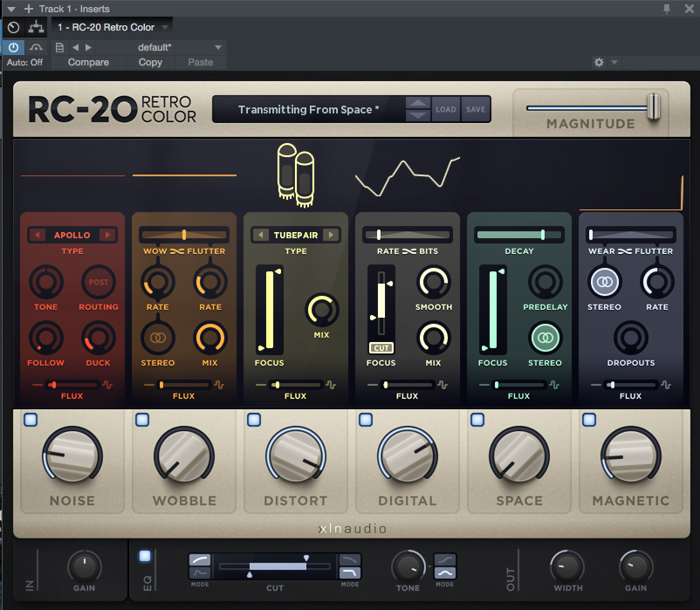The width and height of the screenshot is (700, 610).
Task: Click the Wobble flux wave icon
Action: (x=219, y=385)
